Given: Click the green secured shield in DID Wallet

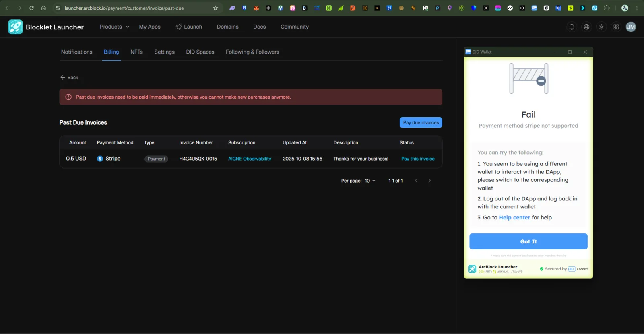Looking at the screenshot, I should click(x=541, y=269).
